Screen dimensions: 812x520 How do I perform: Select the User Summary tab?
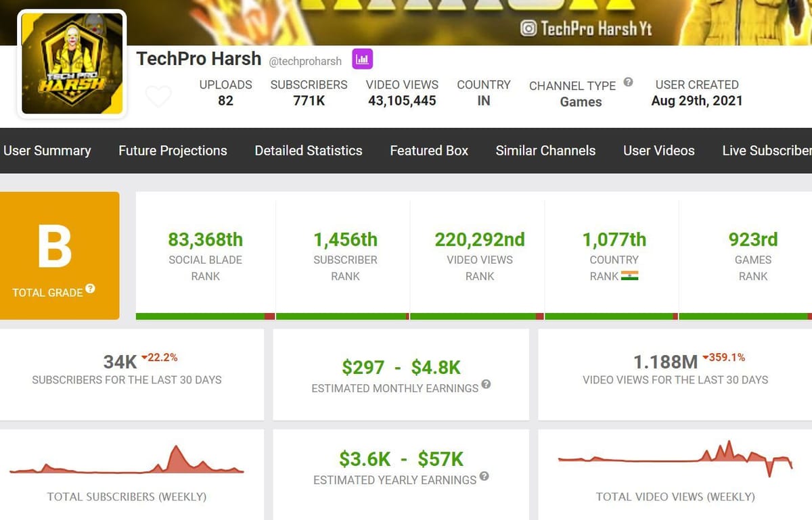click(47, 151)
